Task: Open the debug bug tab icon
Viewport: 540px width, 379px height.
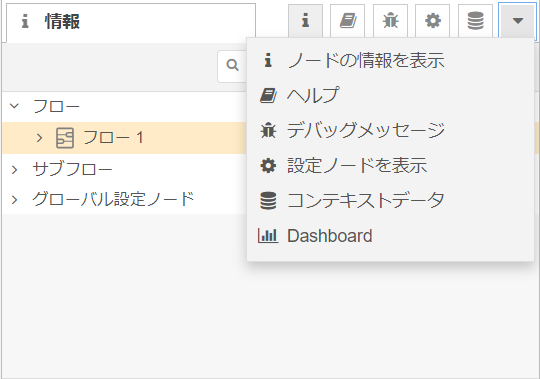Action: (390, 21)
